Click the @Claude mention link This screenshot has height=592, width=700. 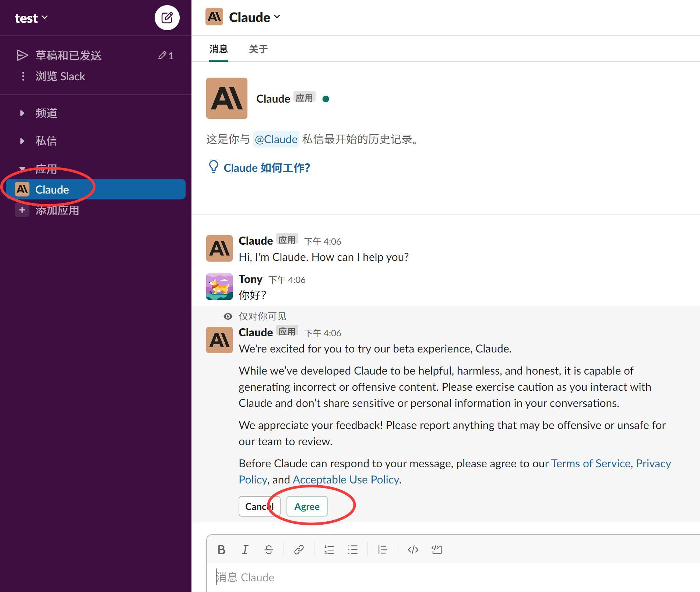[276, 139]
